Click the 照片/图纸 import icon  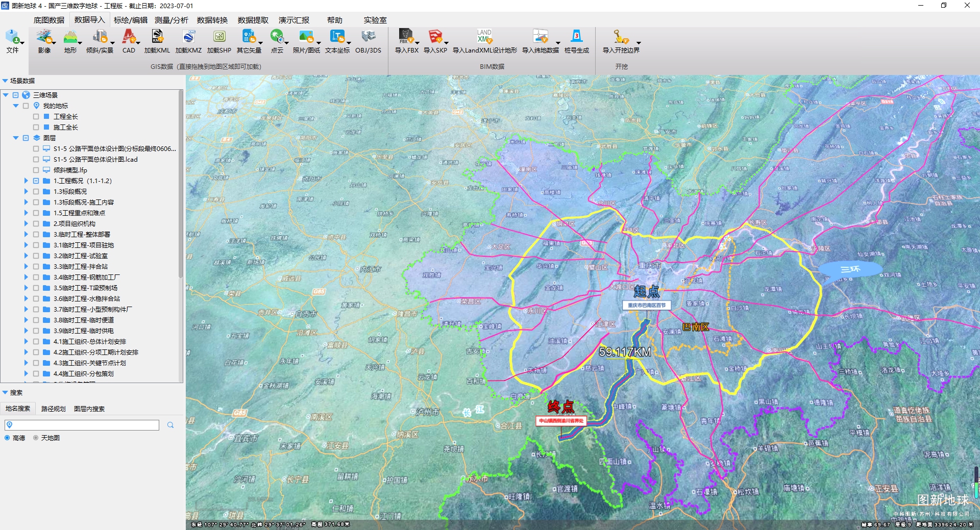pos(306,37)
